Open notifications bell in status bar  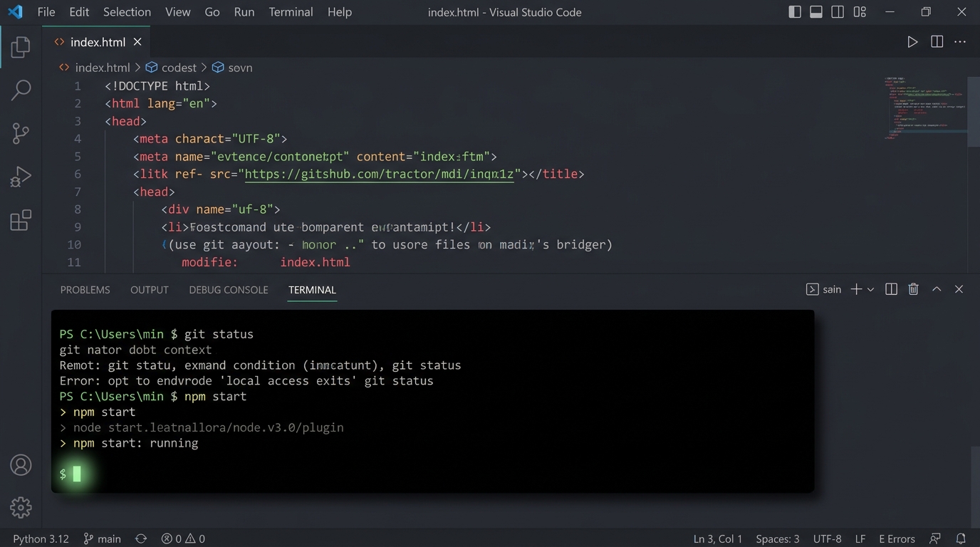click(x=961, y=538)
